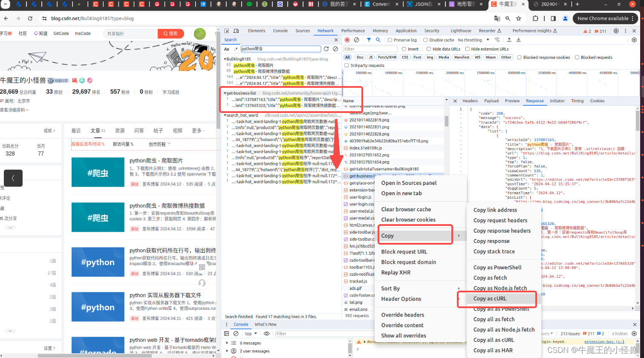Image resolution: width=644 pixels, height=358 pixels.
Task: Close the request details pane
Action: 455,101
